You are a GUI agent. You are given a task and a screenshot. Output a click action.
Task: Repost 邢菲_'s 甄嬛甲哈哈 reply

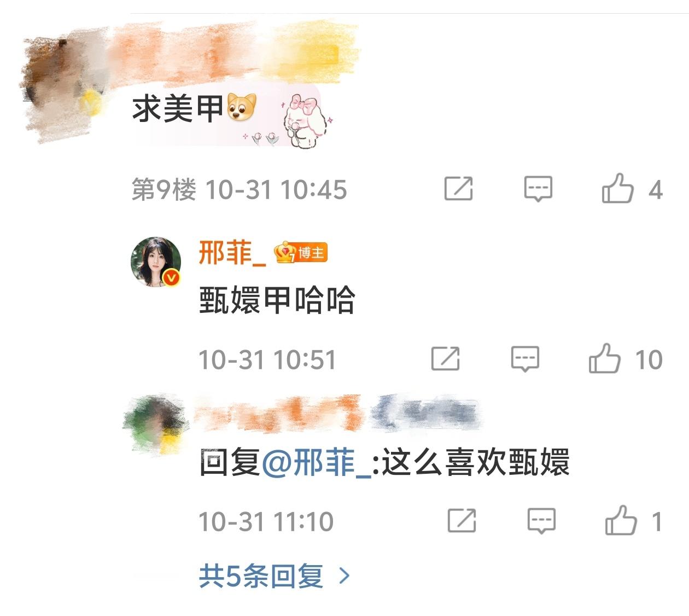[445, 359]
